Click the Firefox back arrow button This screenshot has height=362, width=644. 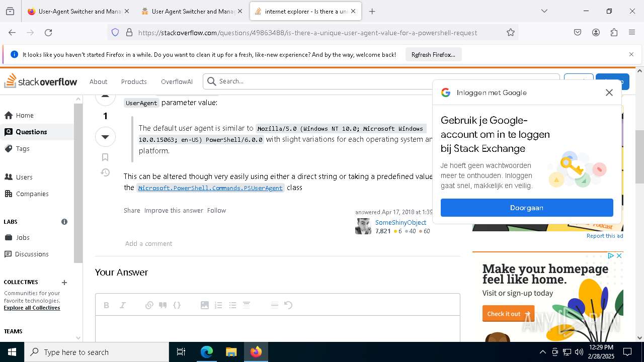[12, 32]
